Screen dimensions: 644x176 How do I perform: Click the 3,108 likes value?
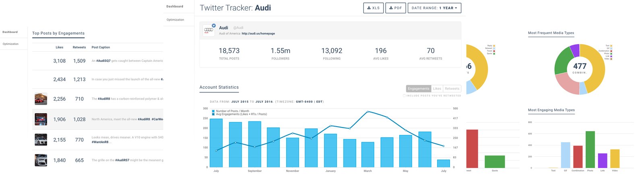(60, 61)
